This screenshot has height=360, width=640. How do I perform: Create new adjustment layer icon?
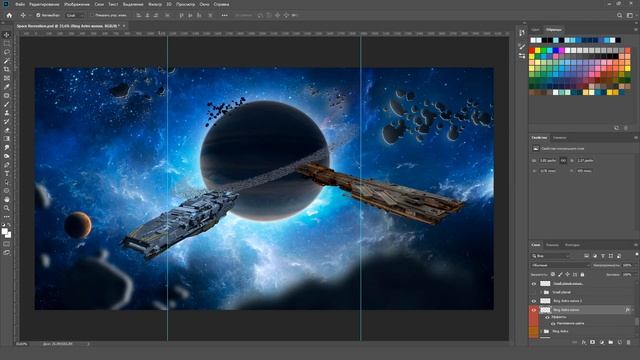pyautogui.click(x=602, y=342)
